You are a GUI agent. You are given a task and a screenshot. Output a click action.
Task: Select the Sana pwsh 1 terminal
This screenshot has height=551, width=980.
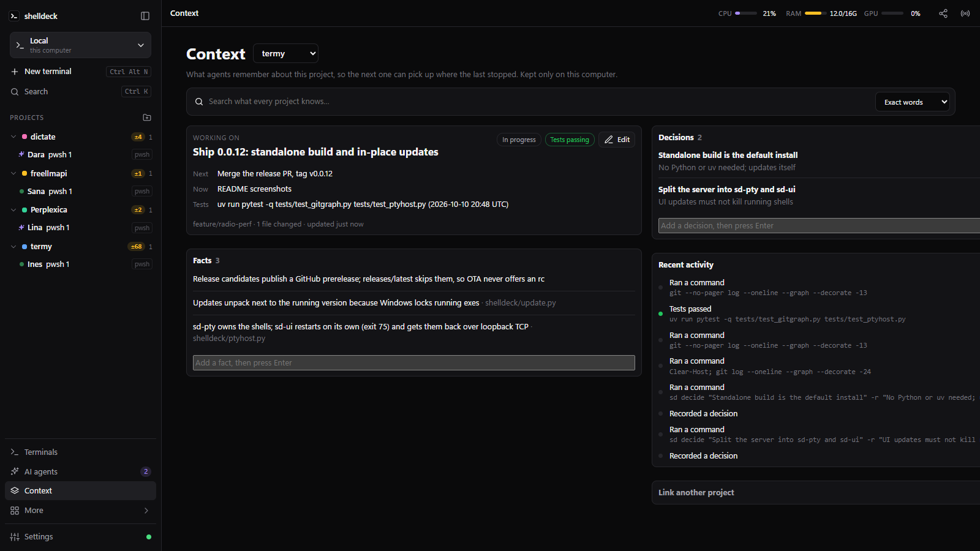80,192
